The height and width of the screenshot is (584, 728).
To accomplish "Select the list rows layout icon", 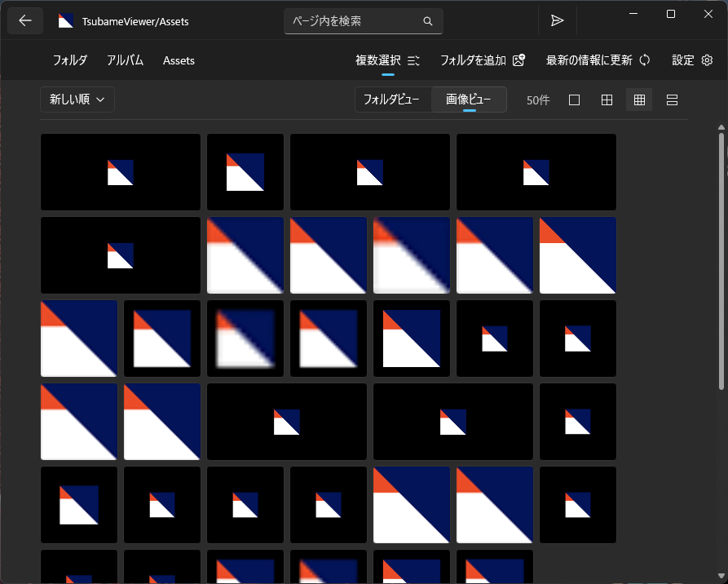I will click(x=672, y=100).
